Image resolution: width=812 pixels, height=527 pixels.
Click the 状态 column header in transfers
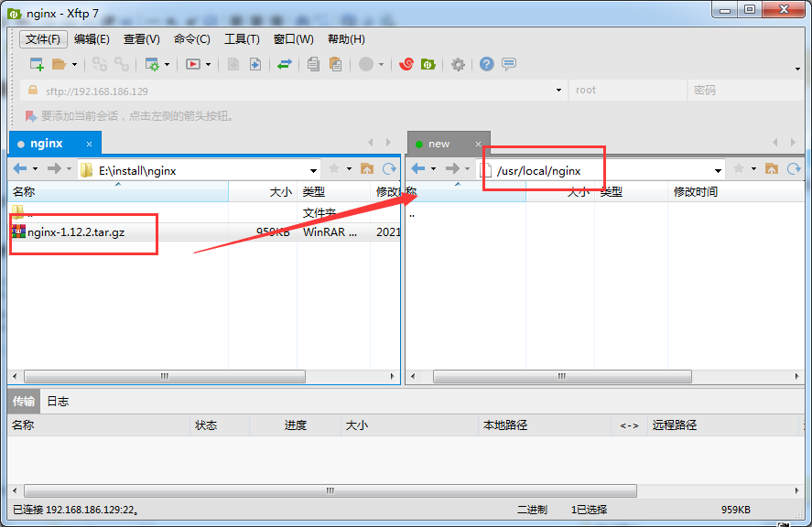[x=220, y=425]
